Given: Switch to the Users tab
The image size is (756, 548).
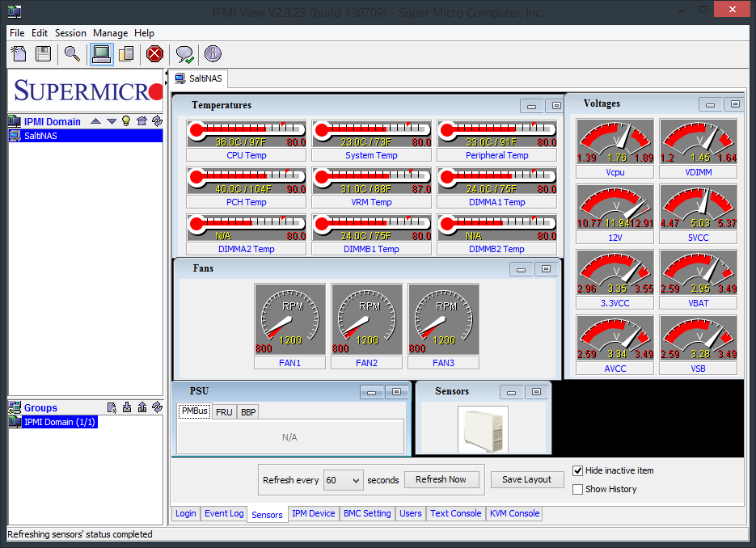Looking at the screenshot, I should point(410,513).
